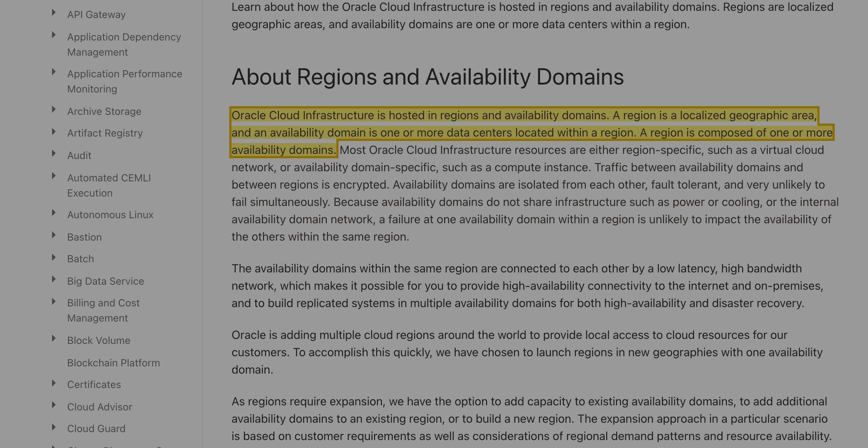Open Cloud Advisor sidebar entry

[99, 407]
